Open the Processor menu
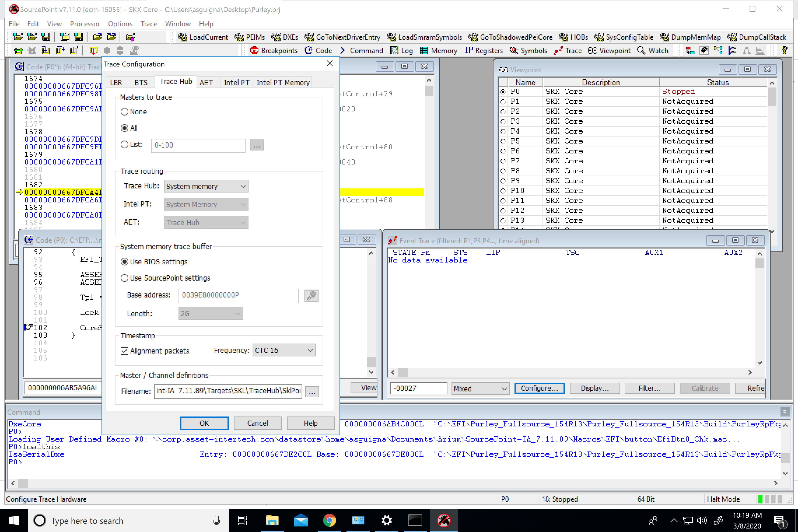Viewport: 798px width, 532px height. point(85,24)
